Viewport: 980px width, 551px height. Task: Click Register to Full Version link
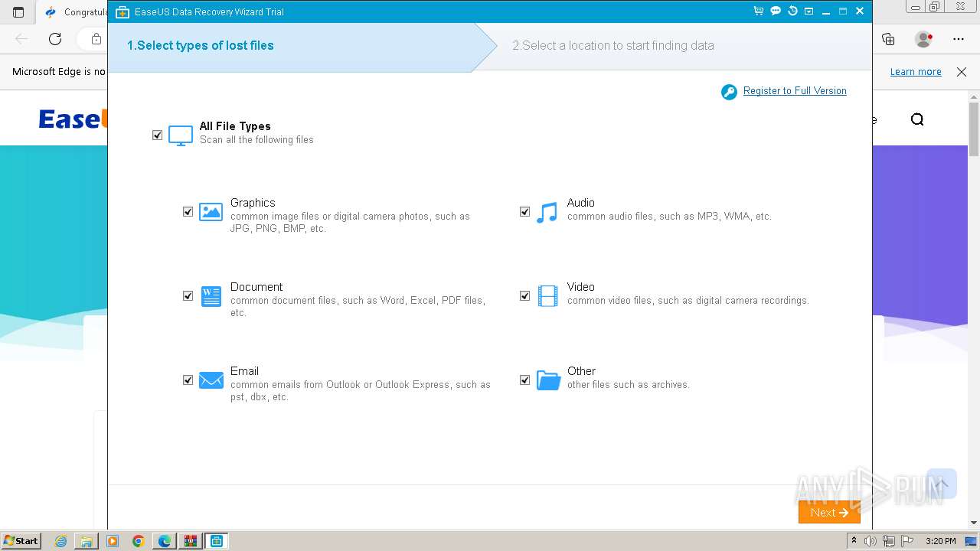[795, 91]
